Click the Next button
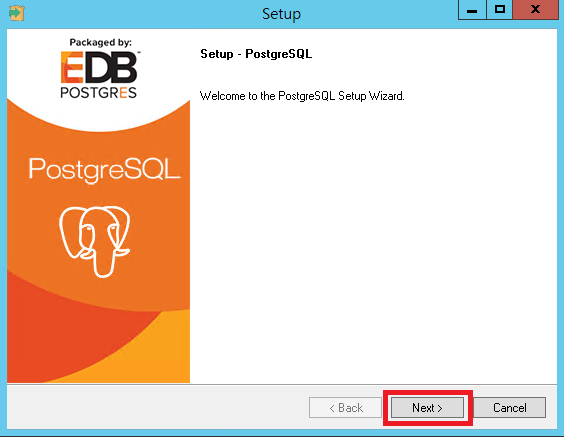The image size is (564, 437). coord(427,408)
